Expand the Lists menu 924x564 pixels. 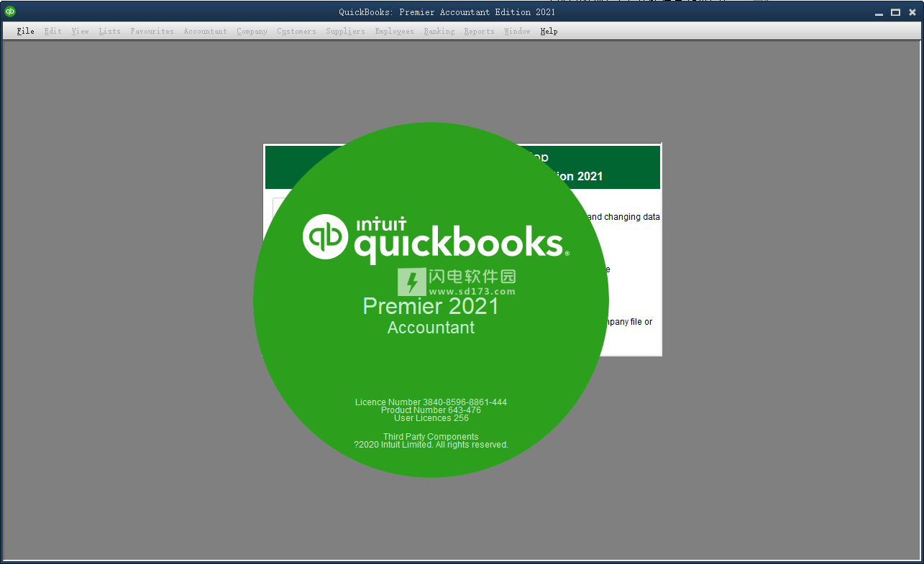[109, 32]
